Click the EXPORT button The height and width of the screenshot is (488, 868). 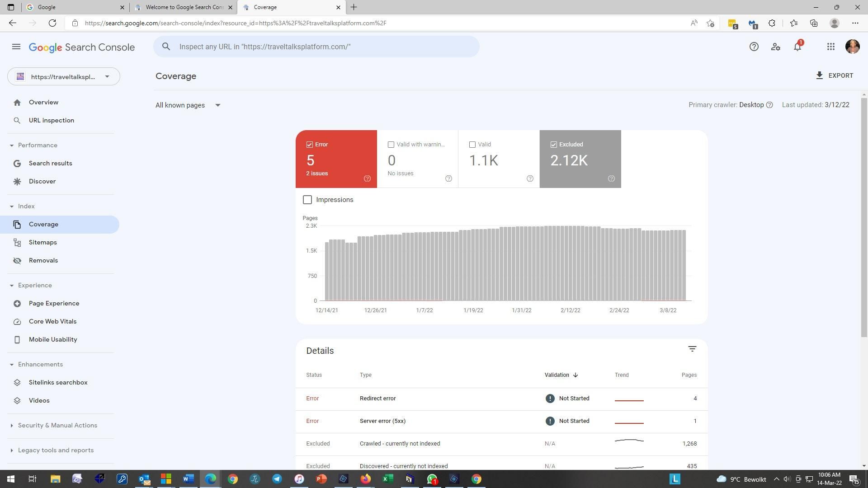(x=835, y=76)
